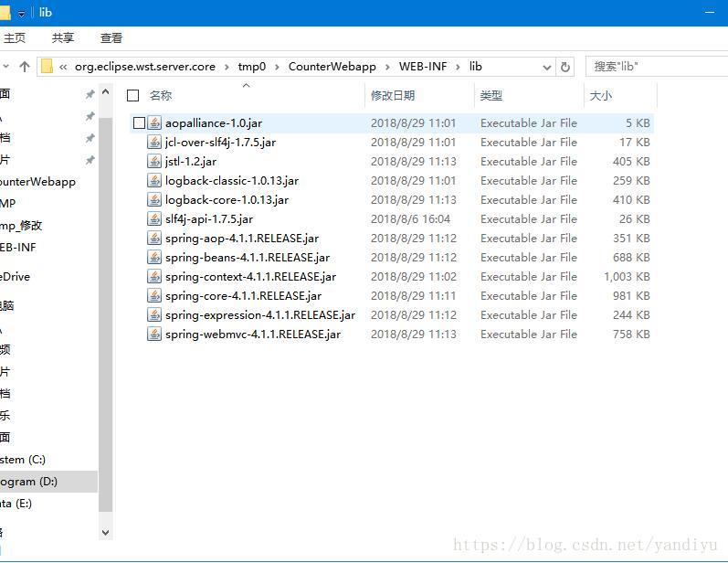This screenshot has width=728, height=563.
Task: Expand the chevron after tmp0 in path
Action: 277,68
